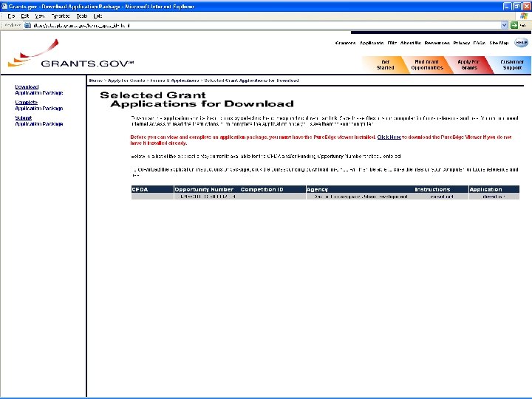
Task: Click Download Application Package sidebar link
Action: [x=39, y=90]
